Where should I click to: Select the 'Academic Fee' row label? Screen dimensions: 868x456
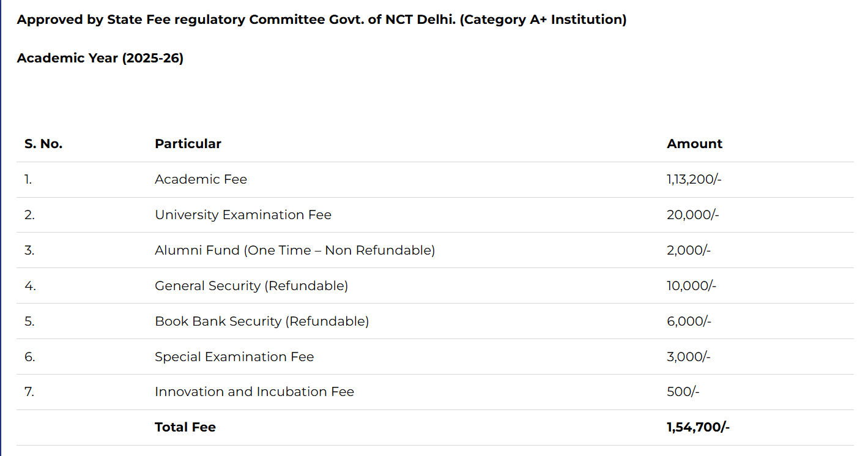tap(201, 179)
